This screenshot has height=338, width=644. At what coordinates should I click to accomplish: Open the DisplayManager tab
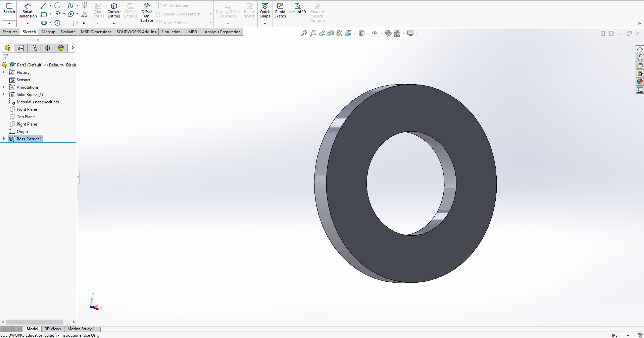[x=61, y=48]
